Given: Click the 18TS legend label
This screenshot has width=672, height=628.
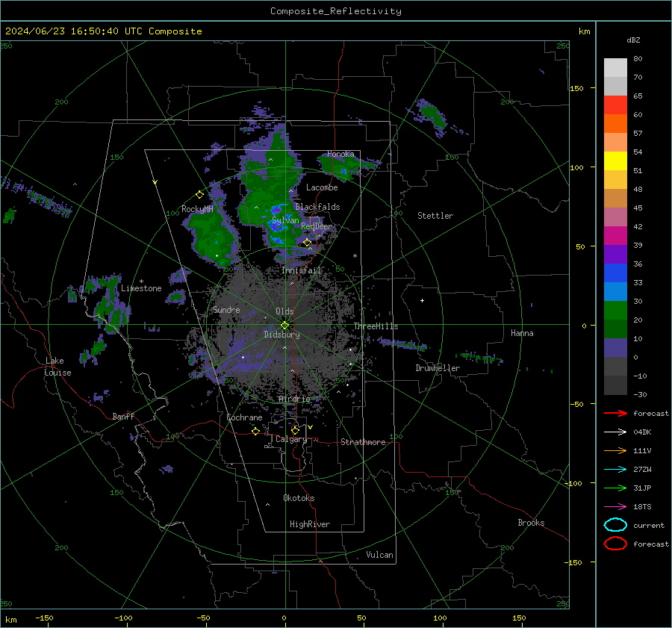Looking at the screenshot, I should click(642, 507).
